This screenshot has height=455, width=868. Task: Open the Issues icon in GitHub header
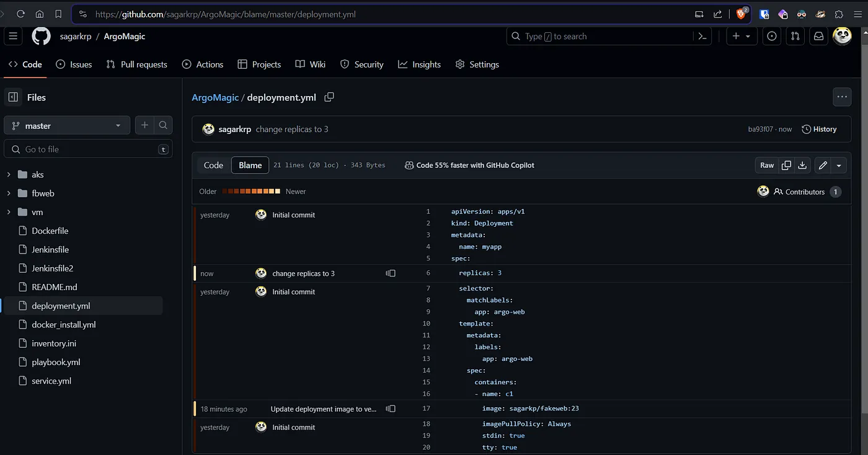tap(772, 37)
